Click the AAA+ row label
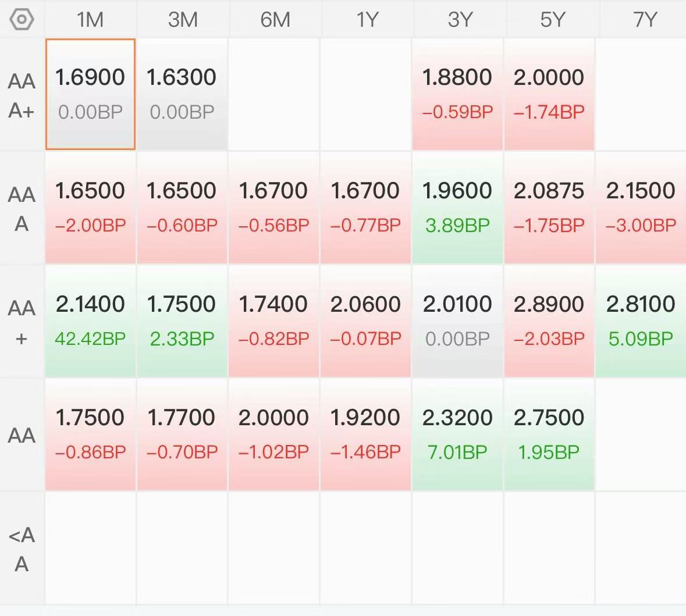The width and height of the screenshot is (686, 616). point(22,95)
